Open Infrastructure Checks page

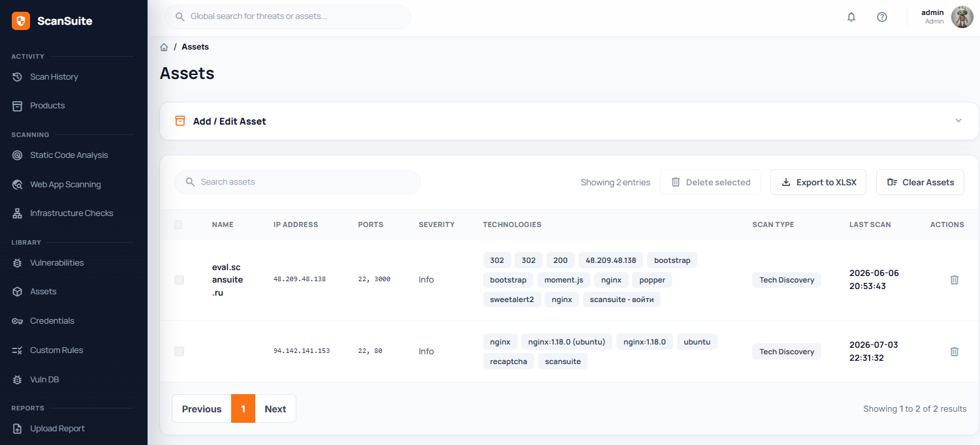(x=72, y=213)
